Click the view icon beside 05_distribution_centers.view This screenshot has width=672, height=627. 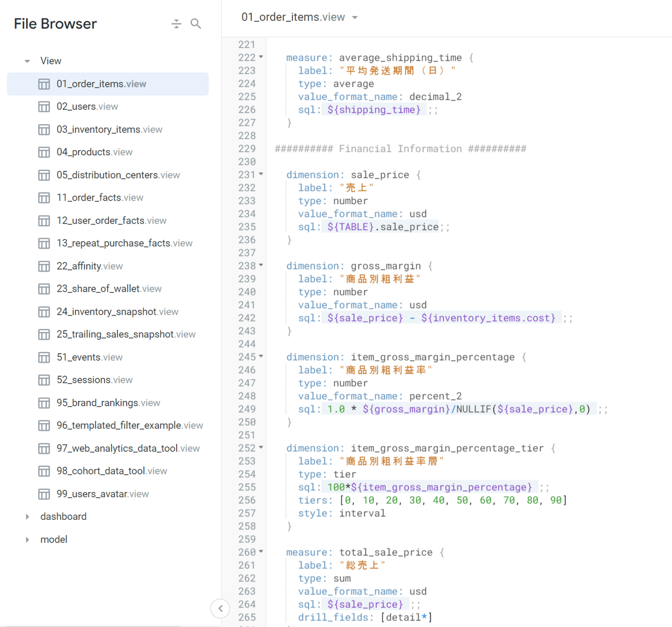click(44, 175)
